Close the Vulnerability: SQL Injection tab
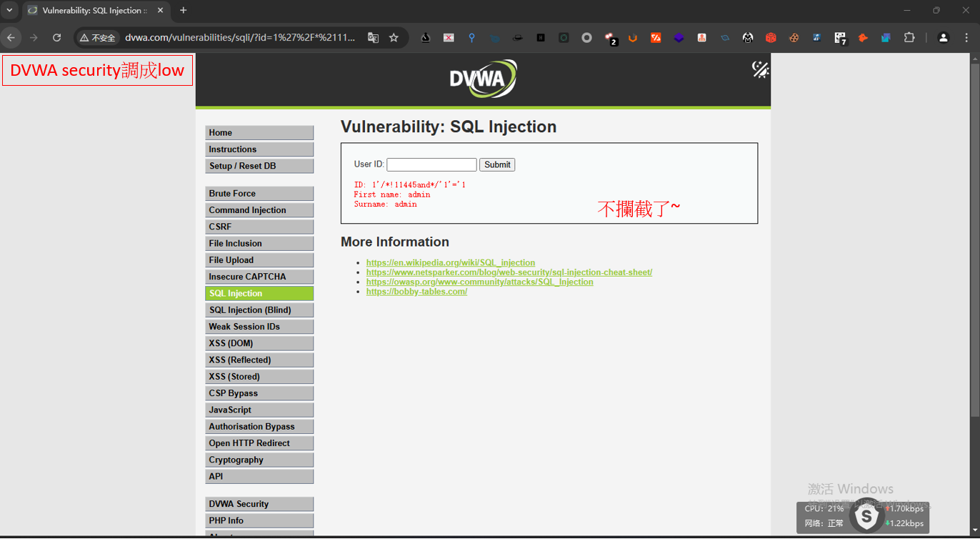Screen dimensions: 980x539 click(160, 11)
